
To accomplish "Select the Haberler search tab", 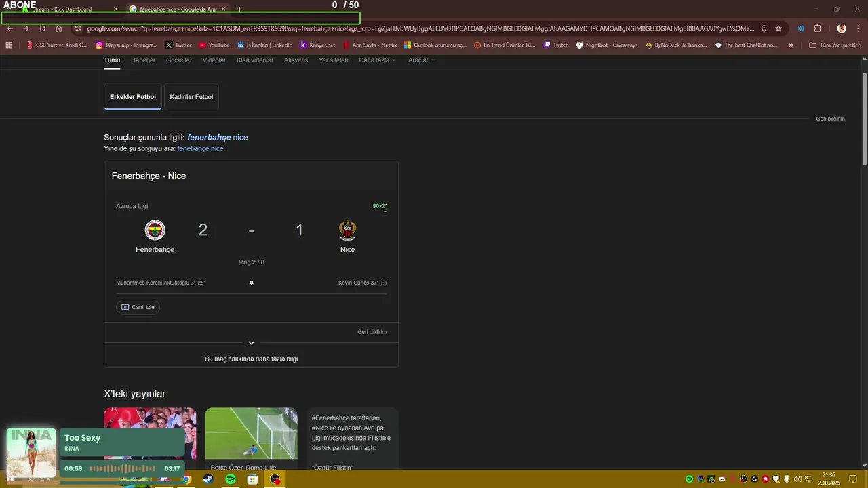I will coord(143,60).
